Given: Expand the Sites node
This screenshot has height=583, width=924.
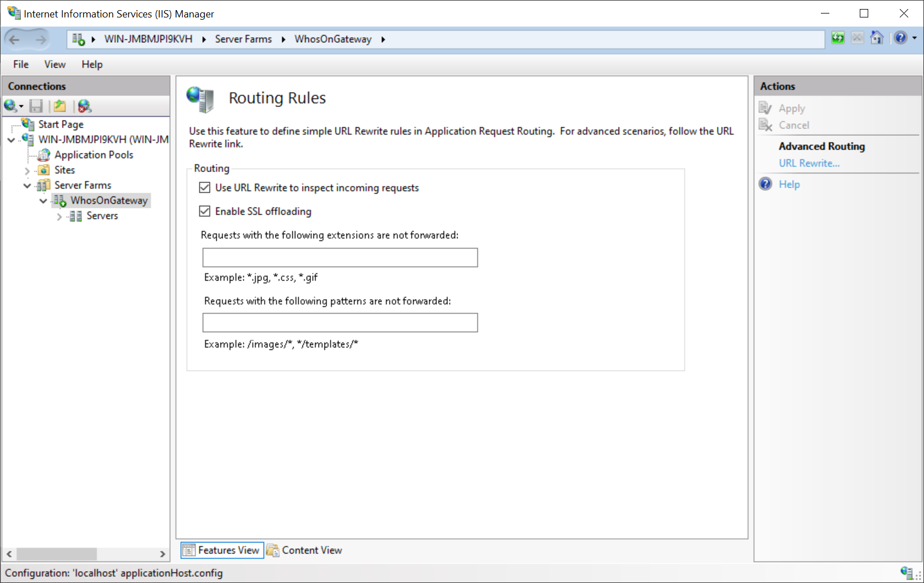Looking at the screenshot, I should [x=27, y=170].
